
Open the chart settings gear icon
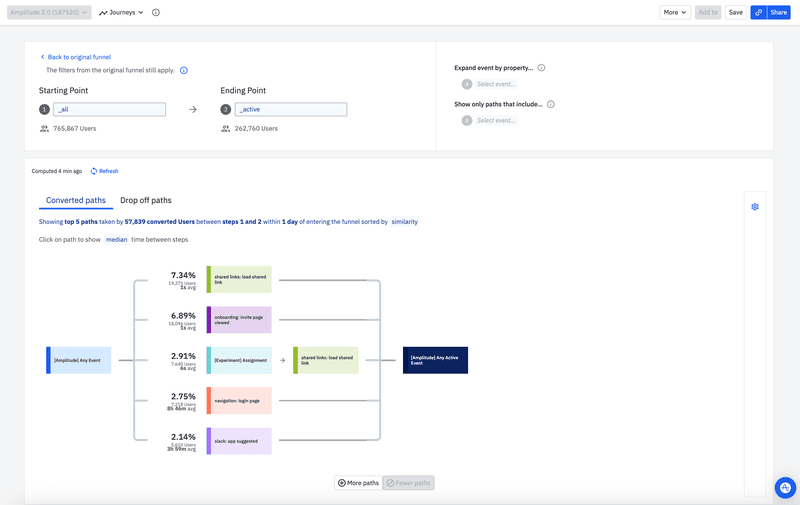[x=755, y=207]
